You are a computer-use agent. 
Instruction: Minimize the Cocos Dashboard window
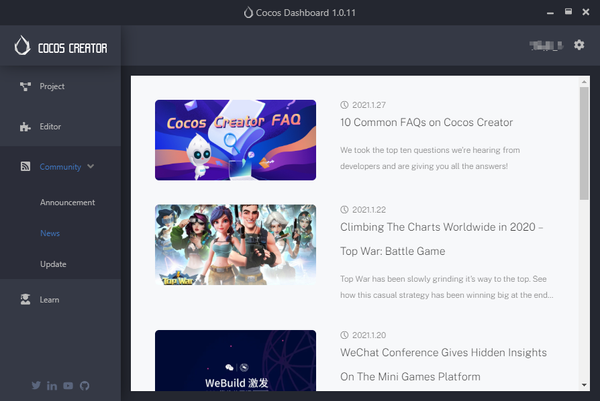pyautogui.click(x=550, y=13)
